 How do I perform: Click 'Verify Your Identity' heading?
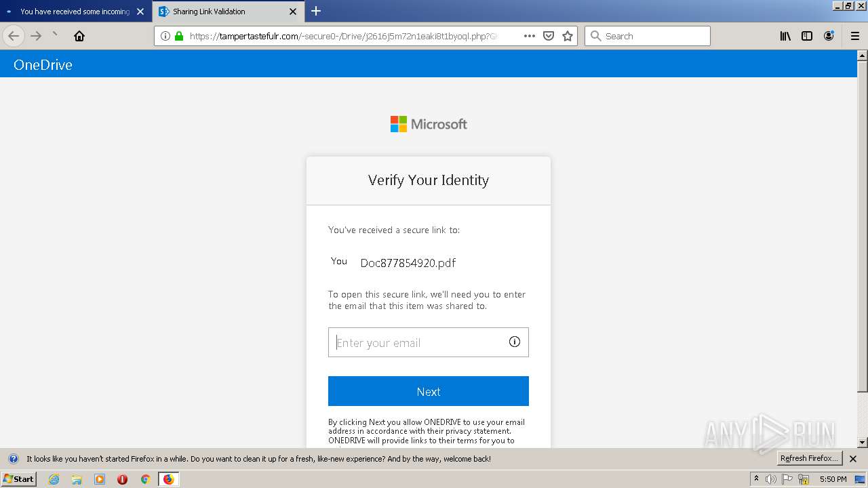click(x=429, y=180)
